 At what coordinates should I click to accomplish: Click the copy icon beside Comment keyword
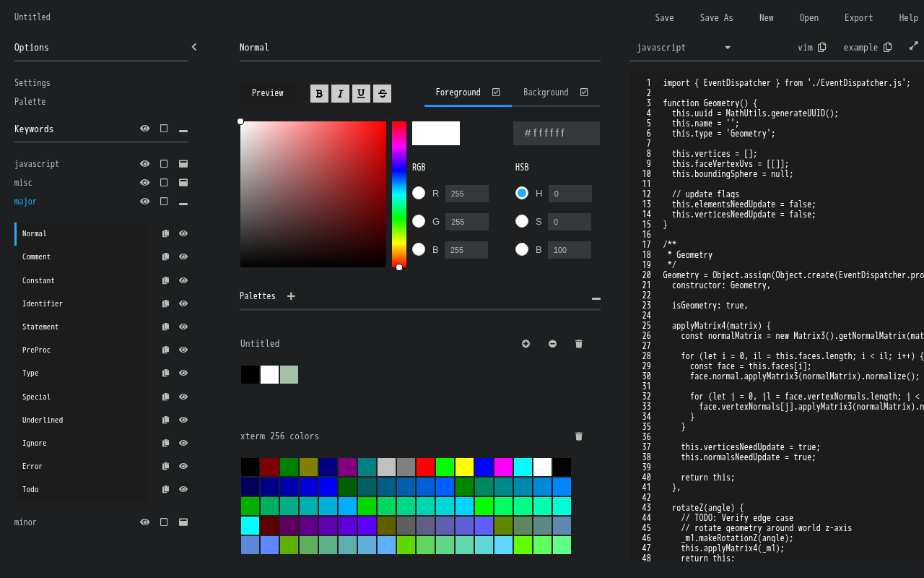[x=165, y=256]
